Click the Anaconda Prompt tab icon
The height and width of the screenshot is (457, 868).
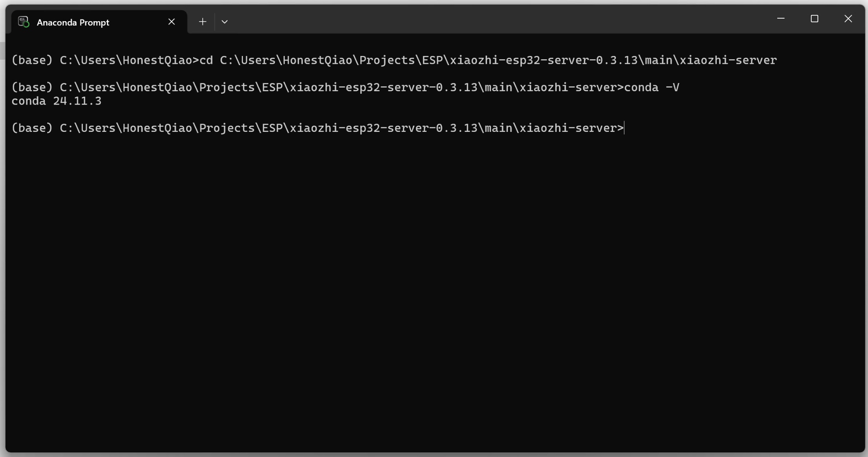(24, 22)
